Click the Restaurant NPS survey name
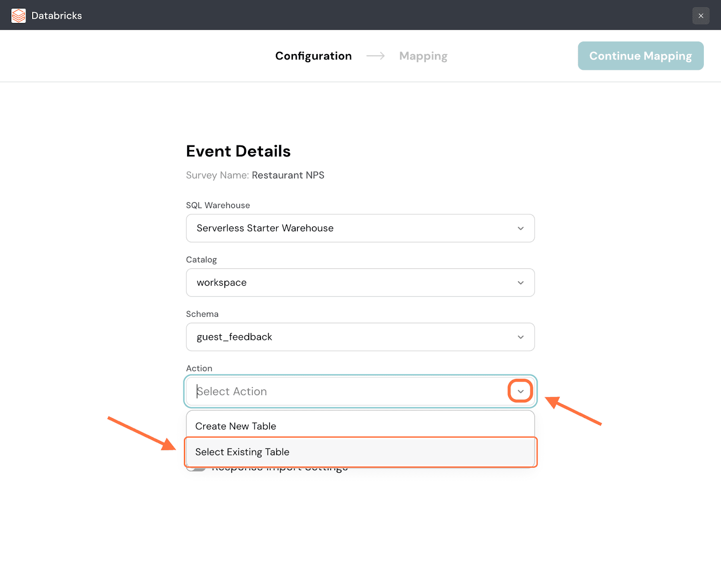 coord(288,175)
